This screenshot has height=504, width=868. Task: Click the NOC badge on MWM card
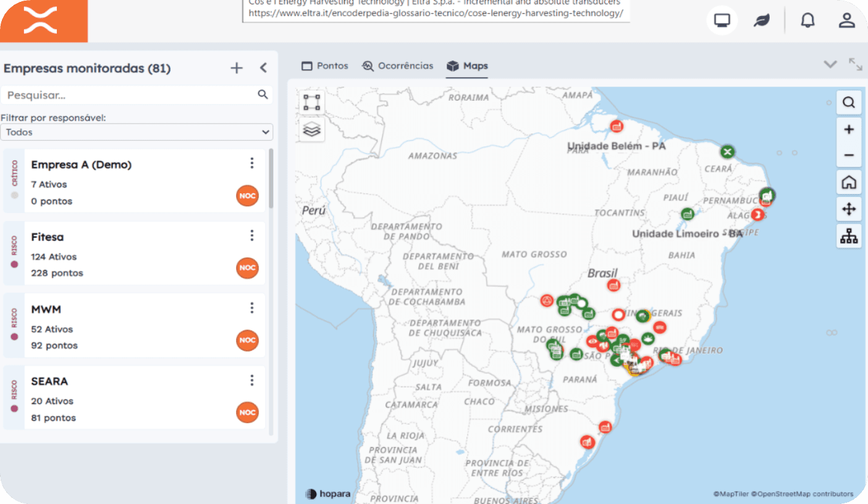click(x=247, y=340)
